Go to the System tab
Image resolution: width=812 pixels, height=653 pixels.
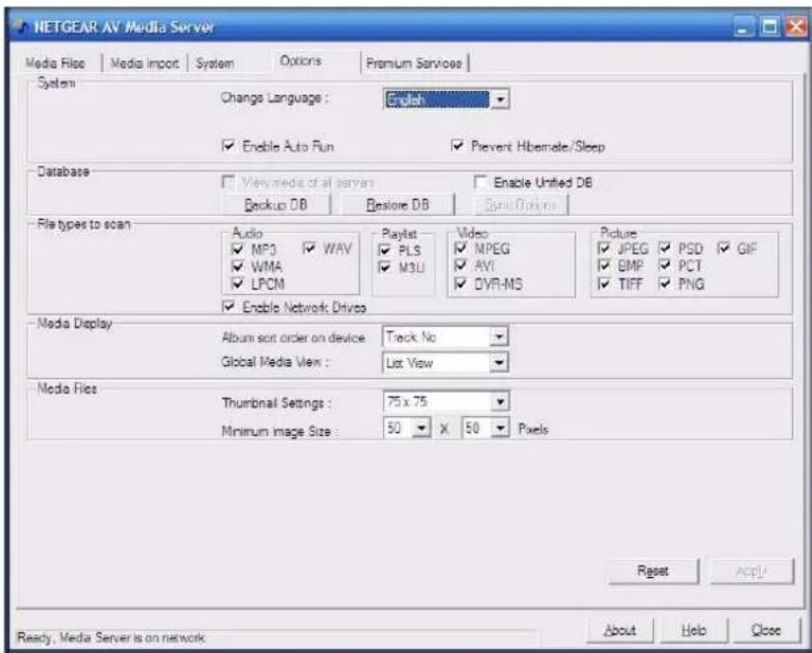click(215, 63)
